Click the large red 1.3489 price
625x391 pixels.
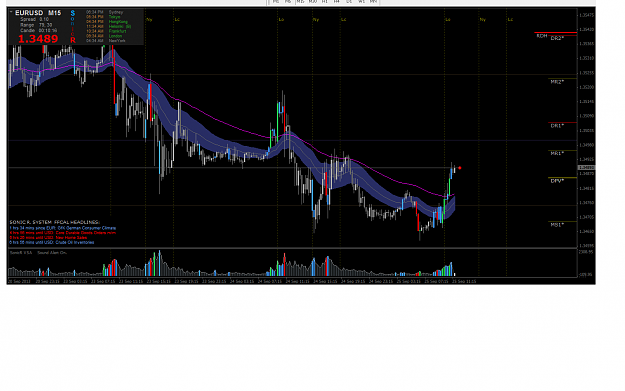[38, 39]
